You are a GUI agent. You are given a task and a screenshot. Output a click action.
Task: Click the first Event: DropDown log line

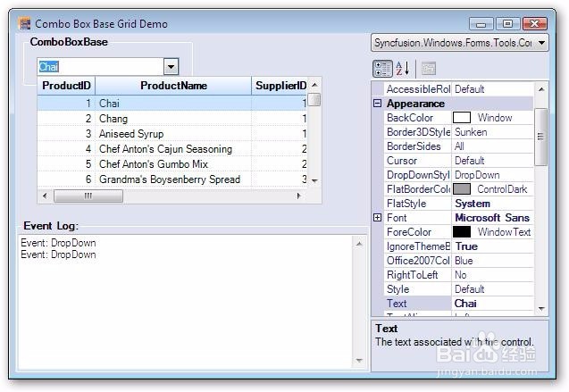coord(58,243)
